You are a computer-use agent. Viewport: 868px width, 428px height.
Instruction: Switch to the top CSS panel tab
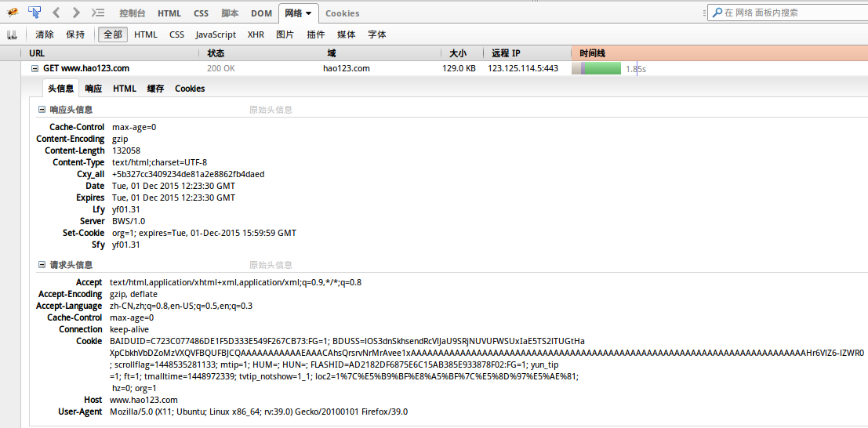click(201, 13)
